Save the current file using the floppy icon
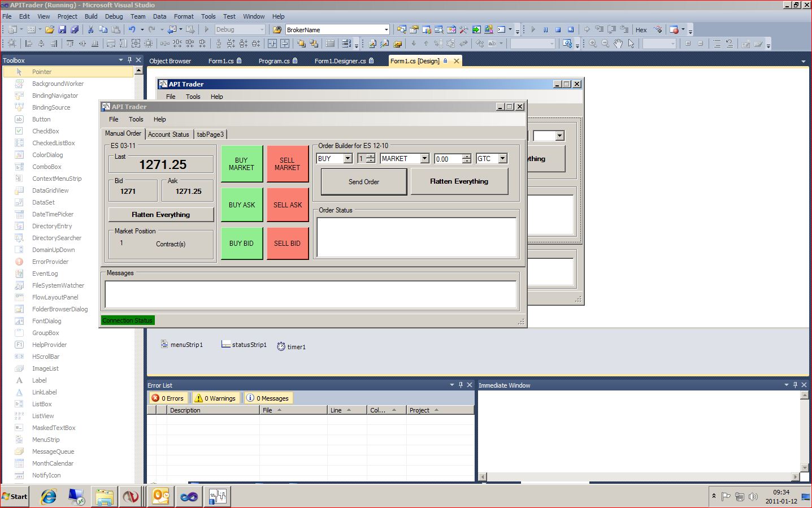This screenshot has height=508, width=812. click(x=62, y=29)
